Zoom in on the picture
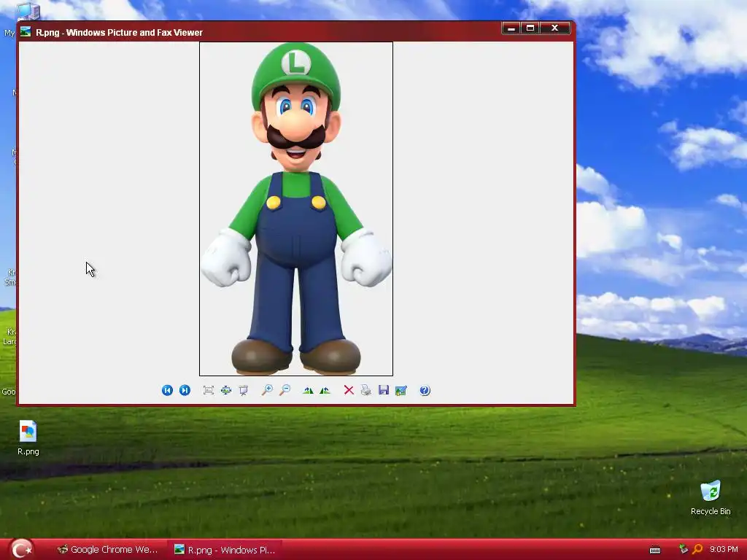This screenshot has width=747, height=560. 267,390
